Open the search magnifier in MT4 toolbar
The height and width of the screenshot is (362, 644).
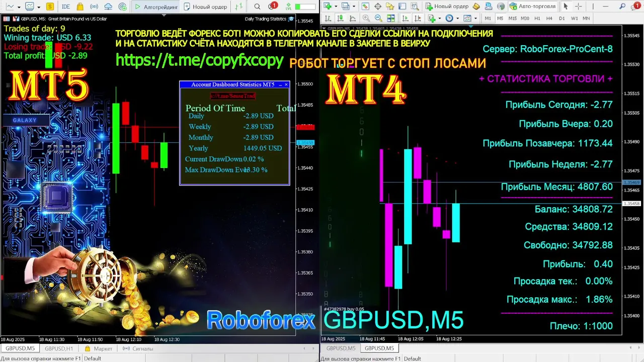(x=622, y=6)
